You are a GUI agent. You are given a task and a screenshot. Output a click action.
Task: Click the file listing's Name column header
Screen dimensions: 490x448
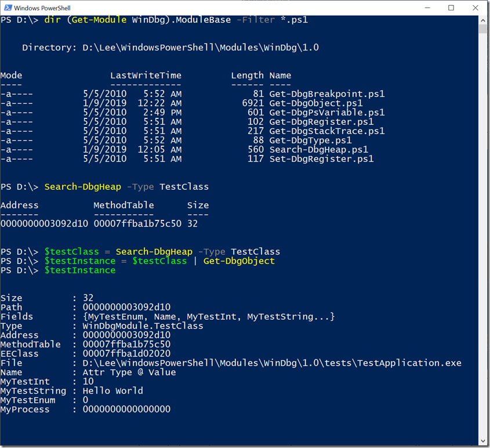pyautogui.click(x=280, y=75)
